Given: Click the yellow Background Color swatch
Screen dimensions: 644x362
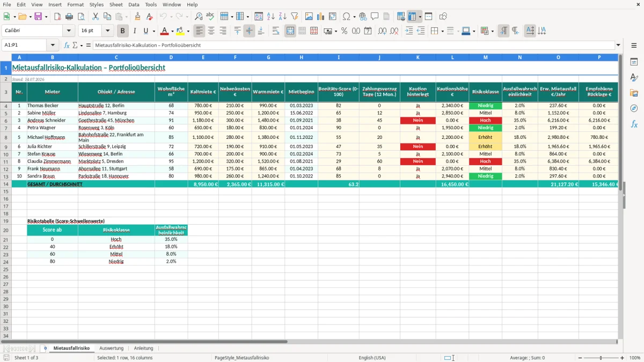Looking at the screenshot, I should click(x=180, y=31).
